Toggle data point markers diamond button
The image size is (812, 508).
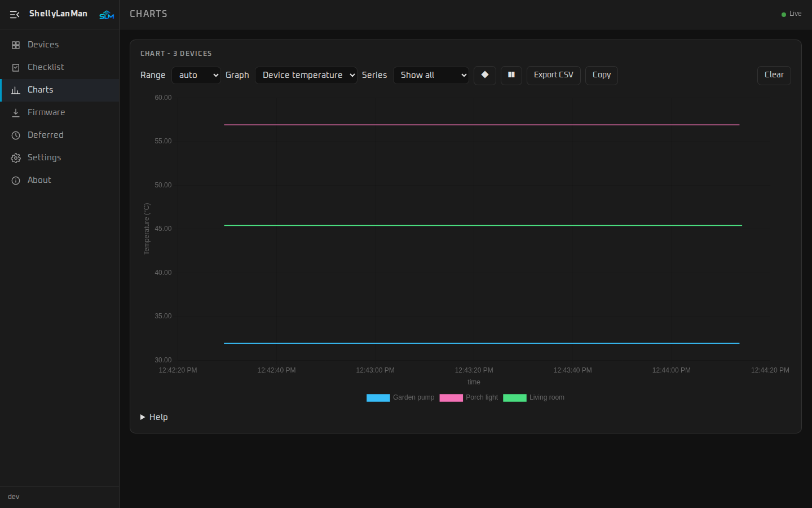(485, 75)
